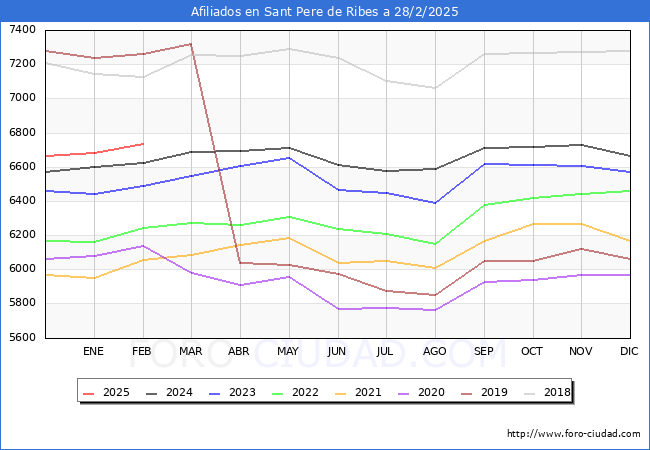Screen dimensions: 650x450
Task: Click the 2019 line peak at MAR
Action: [191, 44]
